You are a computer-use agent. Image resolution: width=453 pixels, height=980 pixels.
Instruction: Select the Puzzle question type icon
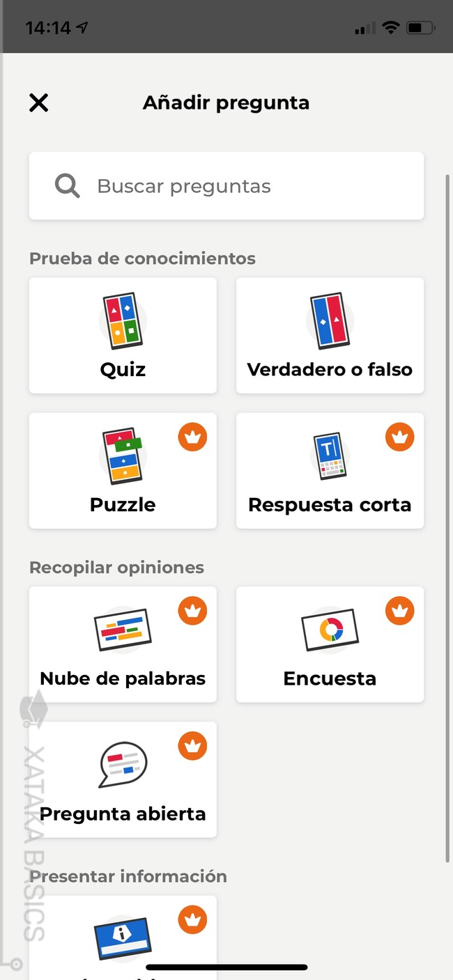(x=123, y=456)
